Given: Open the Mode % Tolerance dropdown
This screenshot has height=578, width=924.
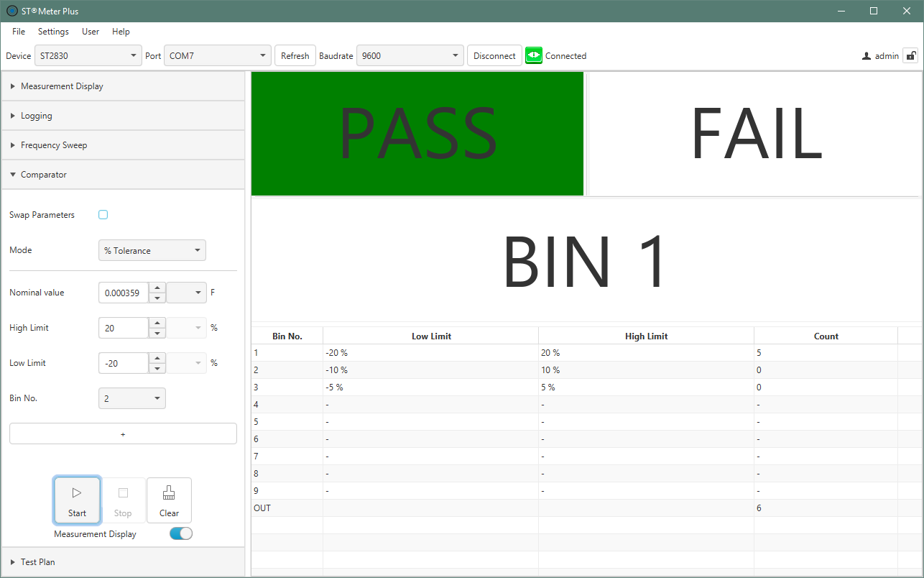Looking at the screenshot, I should tap(152, 250).
